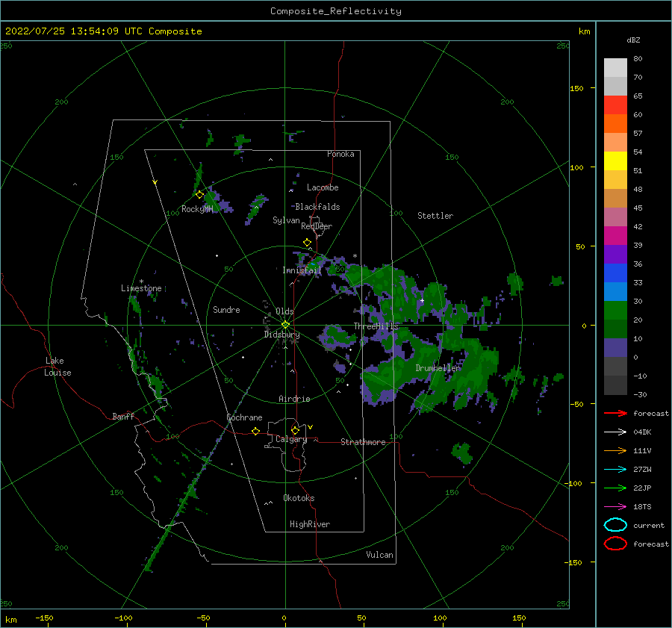Select the dark green 20 dBZ swatch

[615, 329]
